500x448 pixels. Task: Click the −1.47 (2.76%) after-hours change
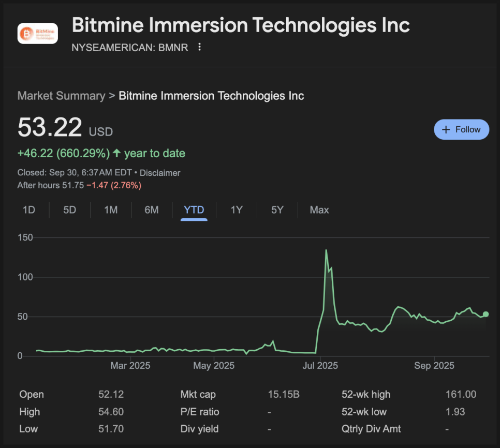[x=114, y=185]
